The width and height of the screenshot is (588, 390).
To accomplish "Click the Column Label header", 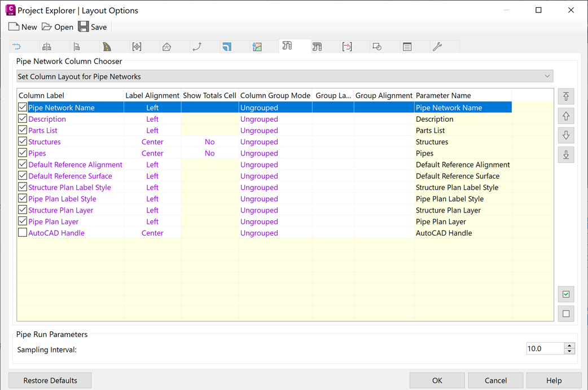I will pos(70,96).
